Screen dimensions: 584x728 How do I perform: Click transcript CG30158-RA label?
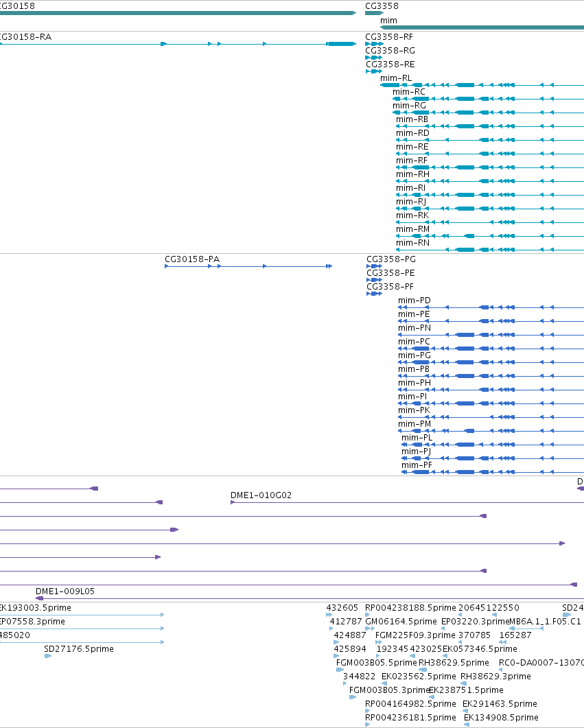coord(25,36)
